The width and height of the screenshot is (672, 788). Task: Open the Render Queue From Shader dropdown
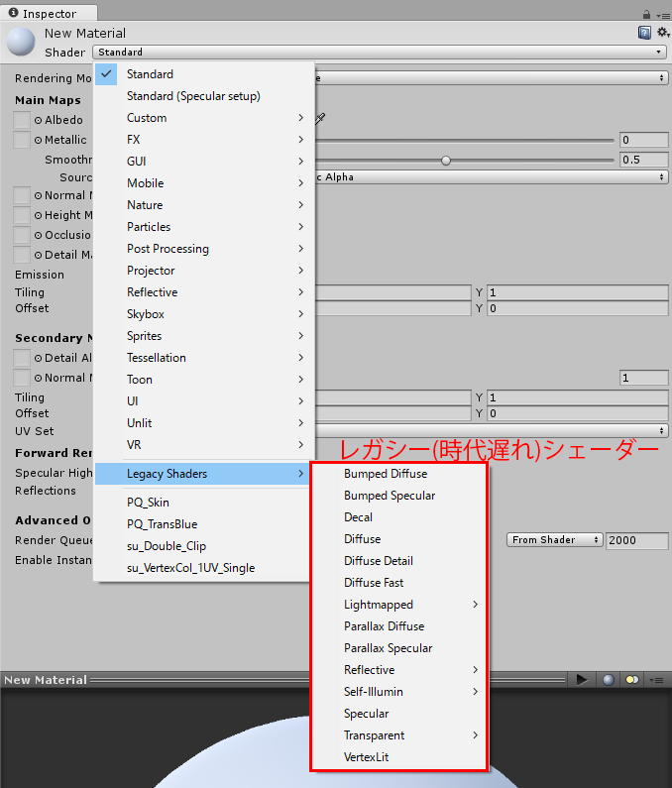(554, 540)
